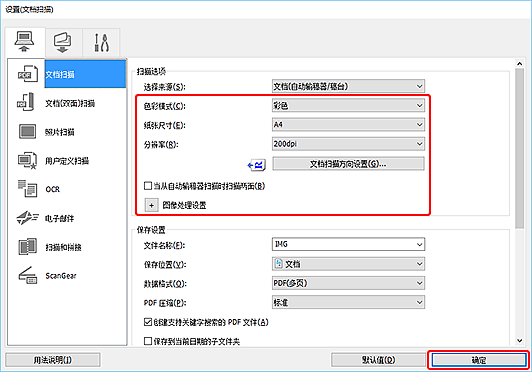Image resolution: width=532 pixels, height=372 pixels.
Task: Click the 照片扫描 photo icon
Action: (x=27, y=131)
